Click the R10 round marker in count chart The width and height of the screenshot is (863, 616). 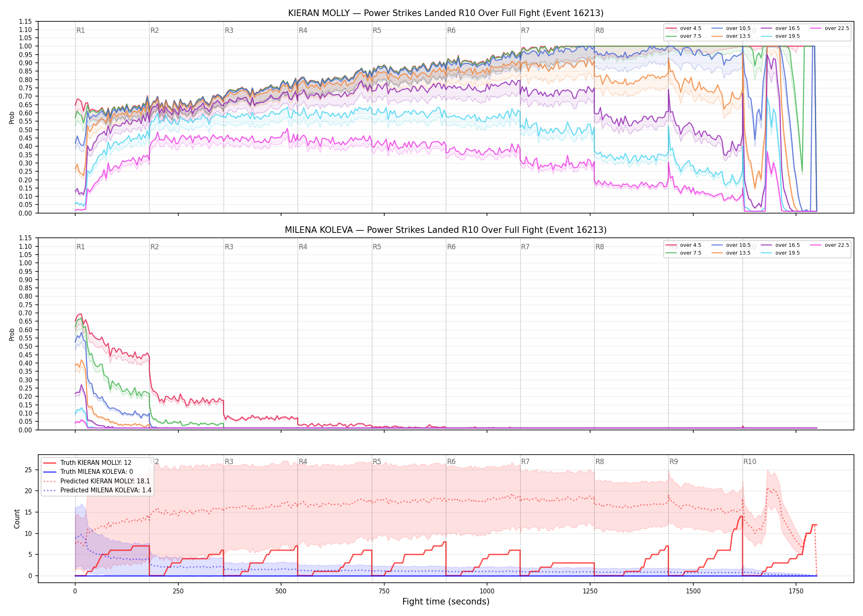[750, 462]
